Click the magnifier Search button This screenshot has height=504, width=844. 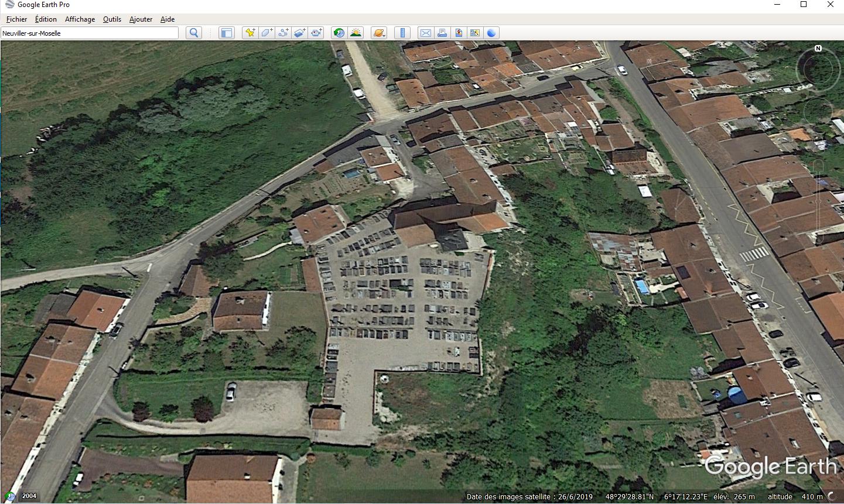click(194, 33)
